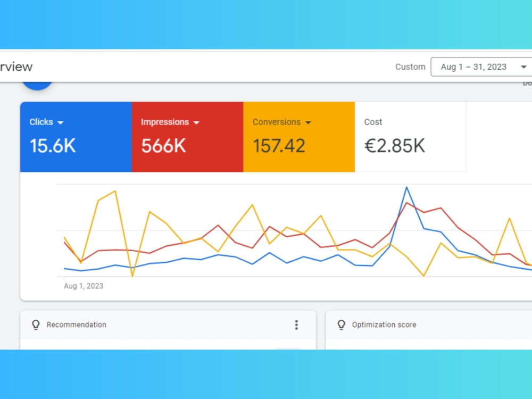Image resolution: width=532 pixels, height=399 pixels.
Task: Select the red Impressions 566K card
Action: pyautogui.click(x=188, y=137)
